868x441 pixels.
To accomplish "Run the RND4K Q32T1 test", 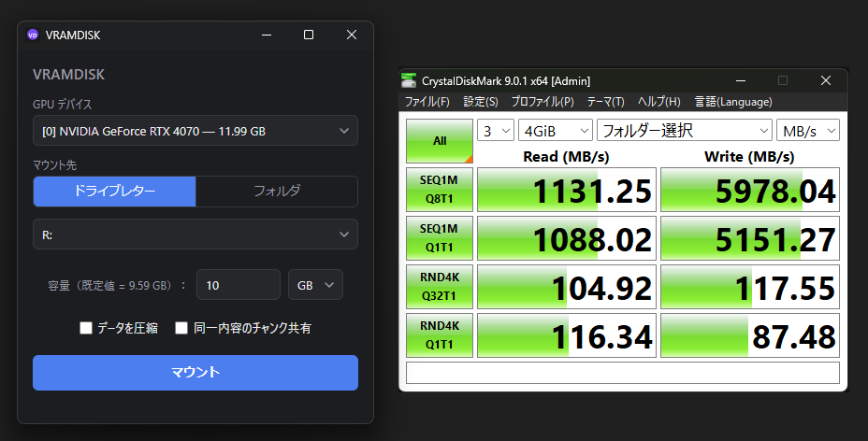I will (x=440, y=287).
